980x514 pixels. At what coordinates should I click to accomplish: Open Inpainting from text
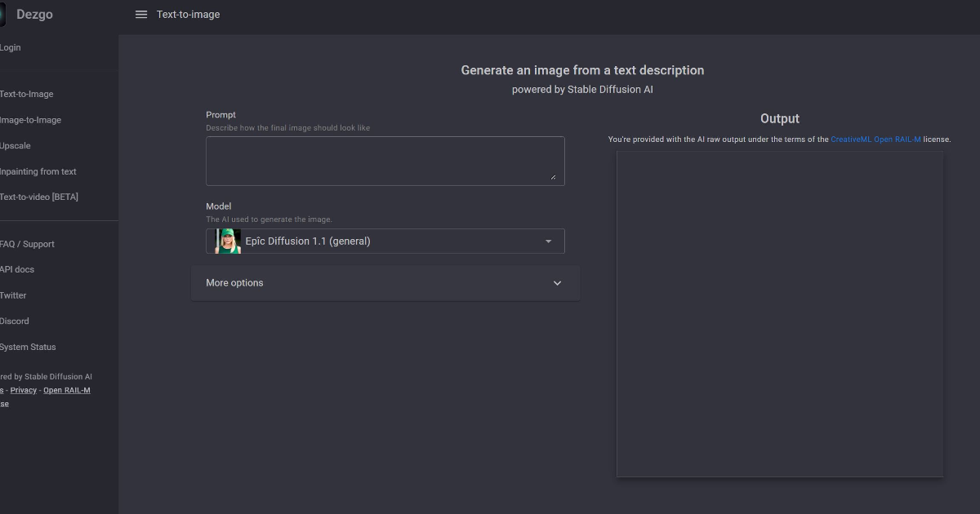(38, 171)
